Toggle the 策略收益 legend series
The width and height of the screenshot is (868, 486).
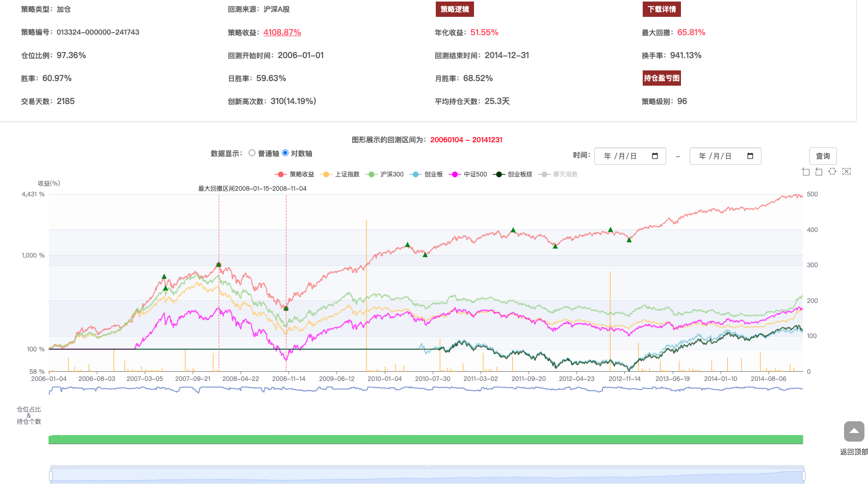point(295,174)
